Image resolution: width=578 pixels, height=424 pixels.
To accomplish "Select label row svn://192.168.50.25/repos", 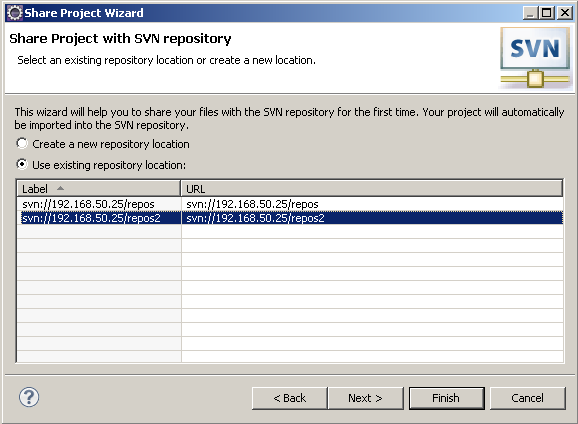I will tap(88, 204).
